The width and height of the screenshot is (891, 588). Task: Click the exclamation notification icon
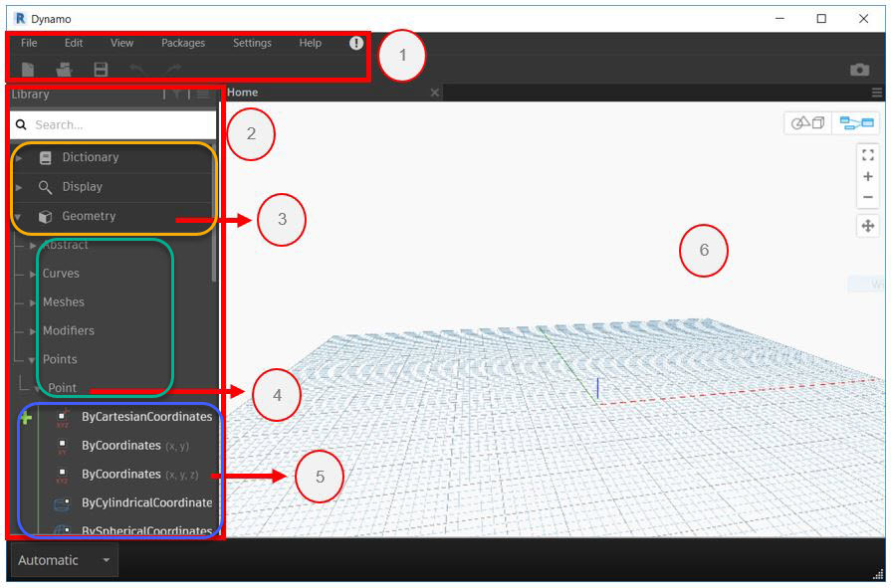(356, 43)
